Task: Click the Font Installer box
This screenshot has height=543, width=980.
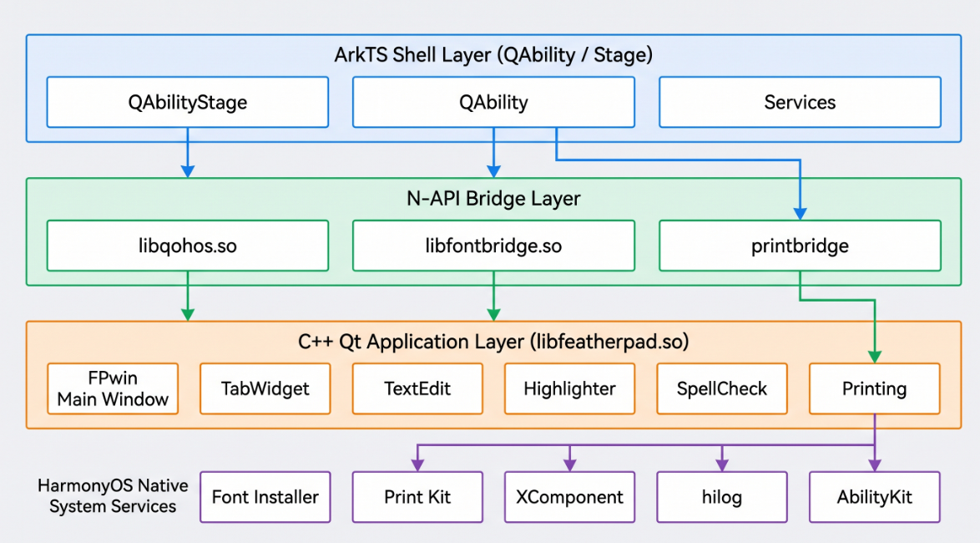Action: click(x=265, y=497)
